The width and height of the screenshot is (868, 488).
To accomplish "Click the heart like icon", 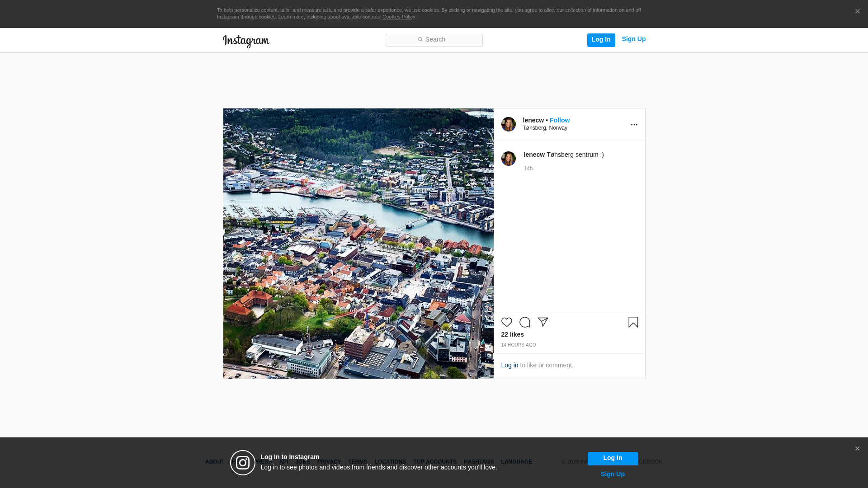I will tap(506, 322).
